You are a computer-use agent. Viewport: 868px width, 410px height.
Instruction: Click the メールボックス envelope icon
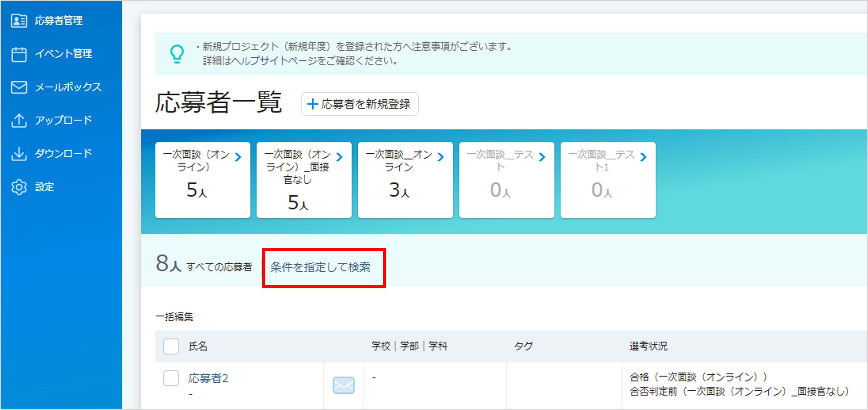[x=19, y=87]
